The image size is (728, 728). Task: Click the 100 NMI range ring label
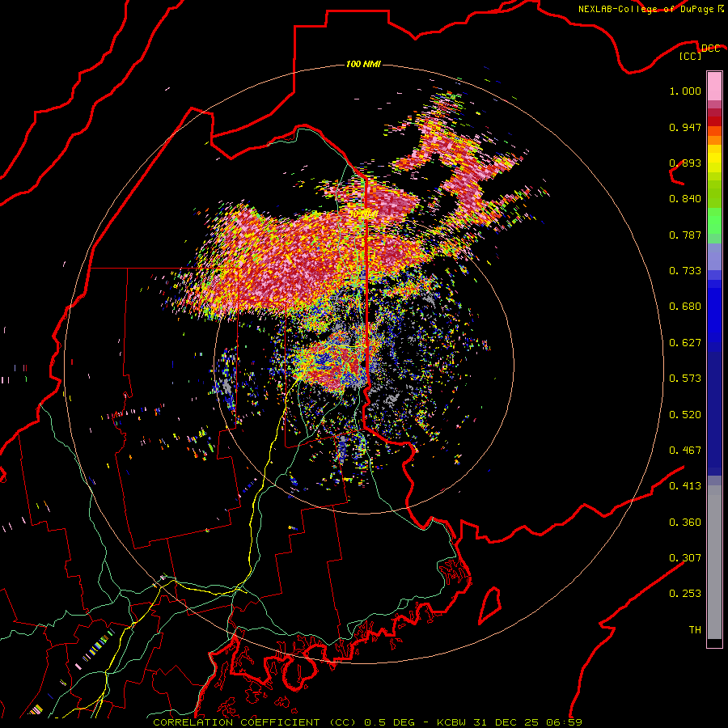[x=363, y=64]
